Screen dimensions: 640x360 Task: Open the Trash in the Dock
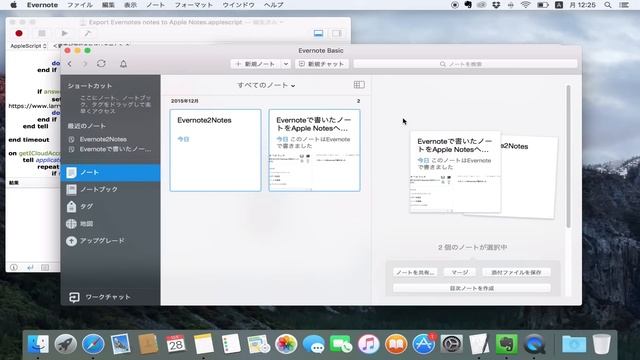(602, 344)
